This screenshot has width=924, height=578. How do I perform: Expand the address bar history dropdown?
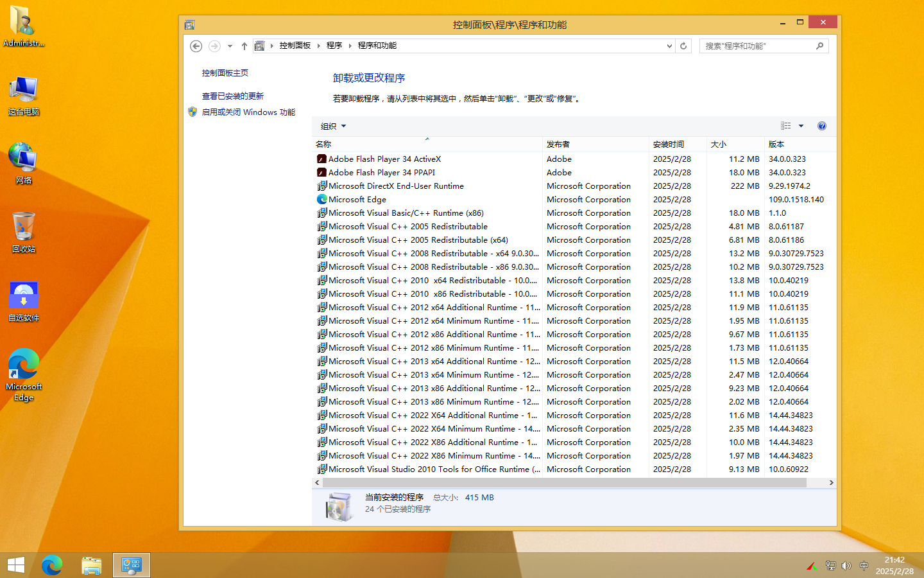click(x=669, y=46)
